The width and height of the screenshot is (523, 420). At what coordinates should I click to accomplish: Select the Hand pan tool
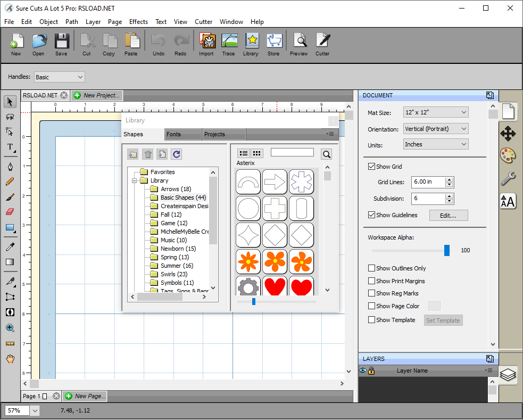point(10,359)
